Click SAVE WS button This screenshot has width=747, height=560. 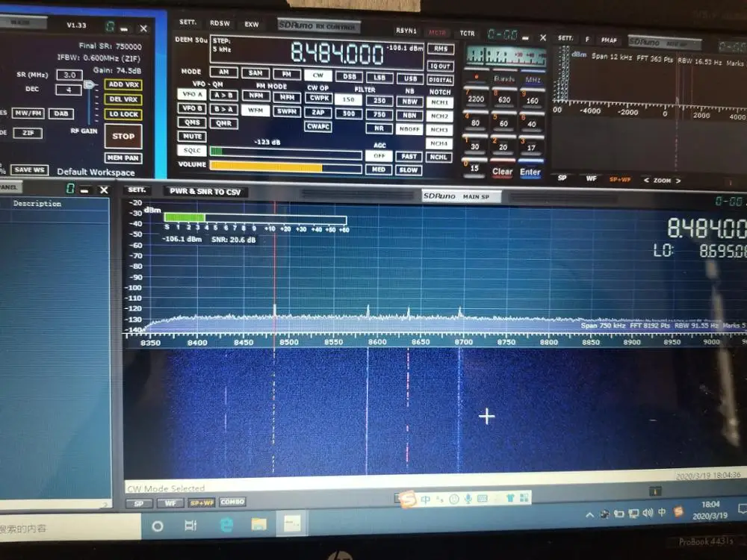click(30, 169)
